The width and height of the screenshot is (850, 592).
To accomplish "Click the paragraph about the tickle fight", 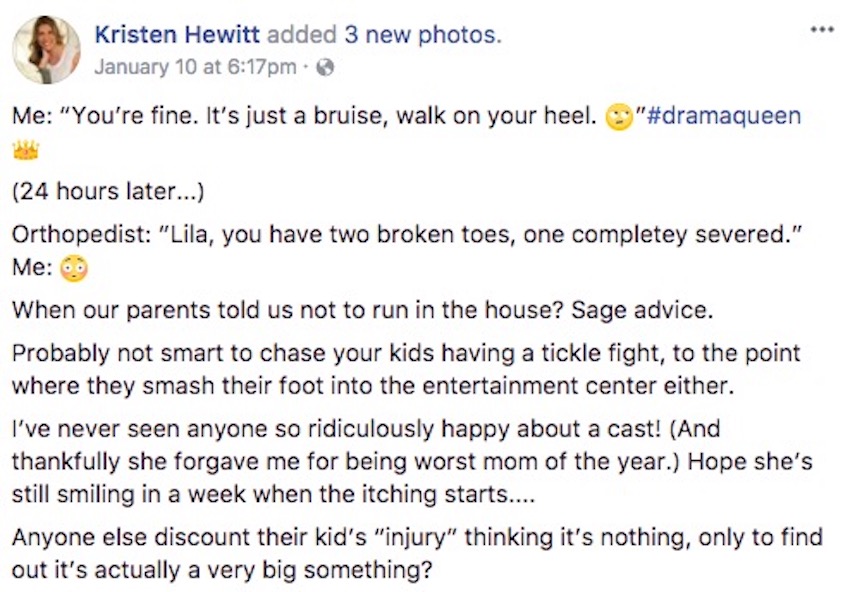I will pyautogui.click(x=406, y=370).
